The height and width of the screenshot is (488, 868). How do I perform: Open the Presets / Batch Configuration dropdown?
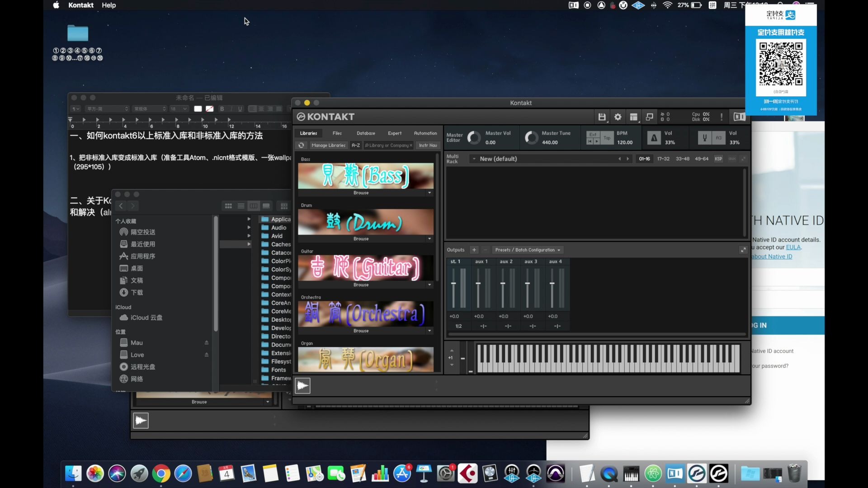click(x=528, y=250)
